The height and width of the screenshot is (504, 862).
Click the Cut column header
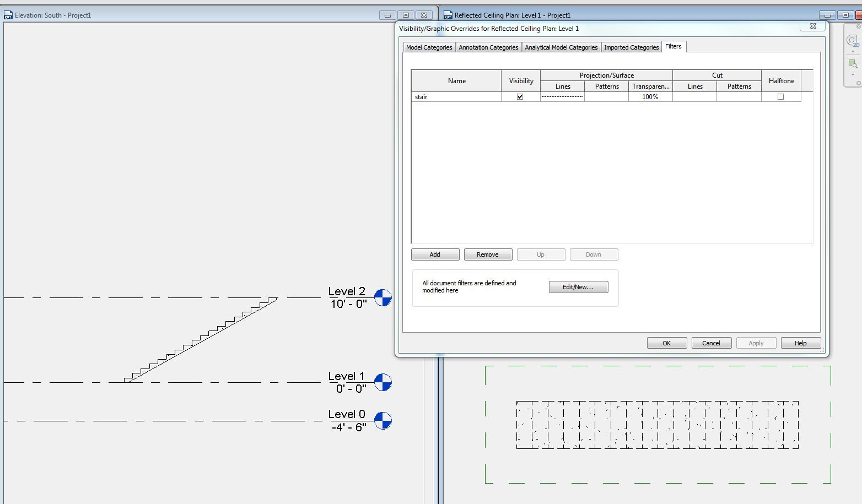click(717, 75)
